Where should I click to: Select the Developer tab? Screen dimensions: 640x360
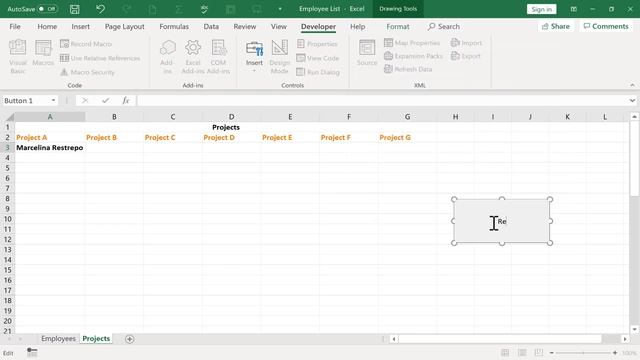coord(318,27)
